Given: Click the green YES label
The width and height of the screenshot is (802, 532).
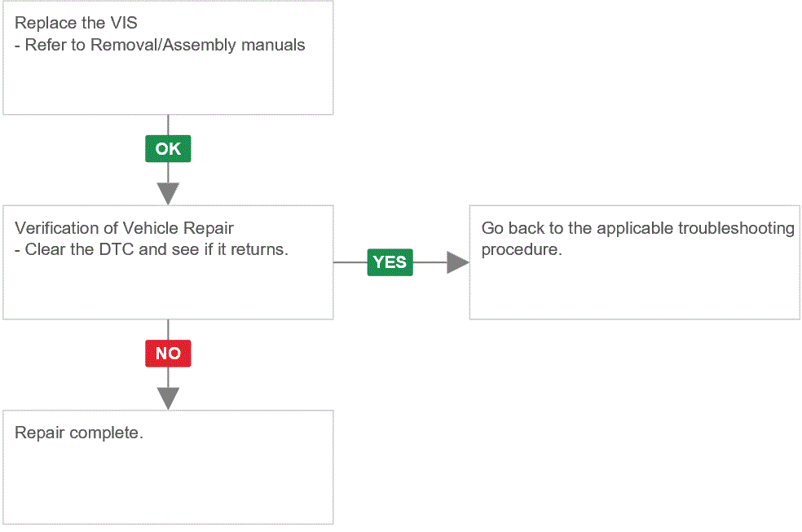Looking at the screenshot, I should click(390, 262).
